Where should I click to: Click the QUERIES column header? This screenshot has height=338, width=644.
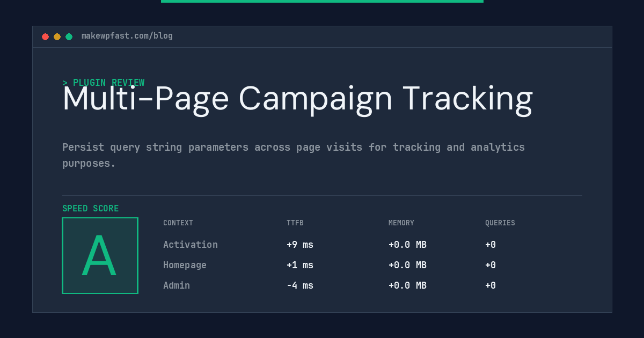point(500,223)
